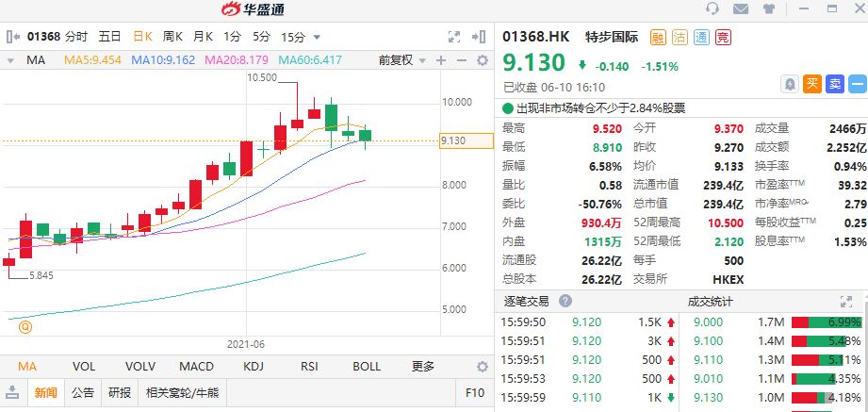The image size is (868, 412).
Task: Switch to 逐笔交易 tick trades
Action: (x=526, y=302)
